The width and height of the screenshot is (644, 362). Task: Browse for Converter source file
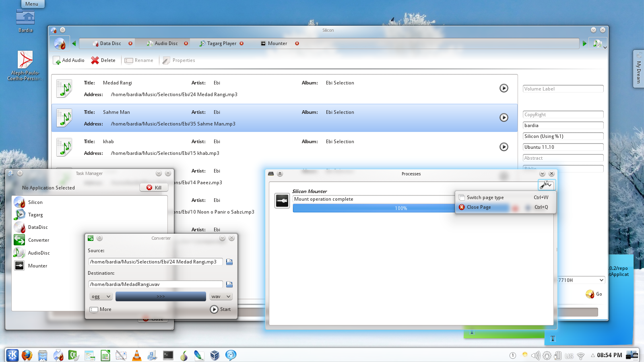pos(229,262)
